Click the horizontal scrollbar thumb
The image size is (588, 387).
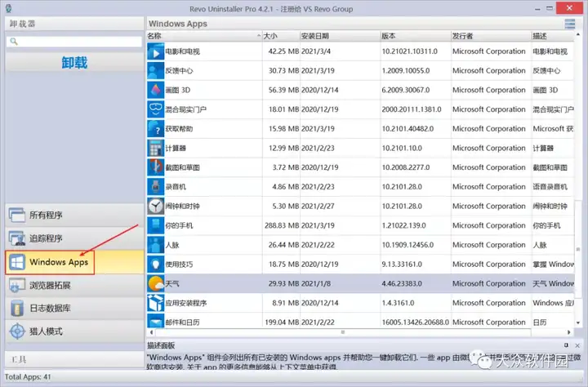(343, 332)
